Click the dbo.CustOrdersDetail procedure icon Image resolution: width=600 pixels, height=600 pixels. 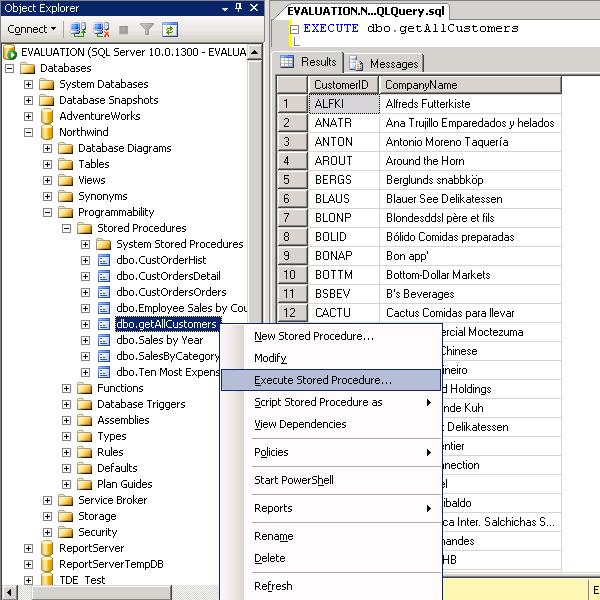(x=104, y=276)
